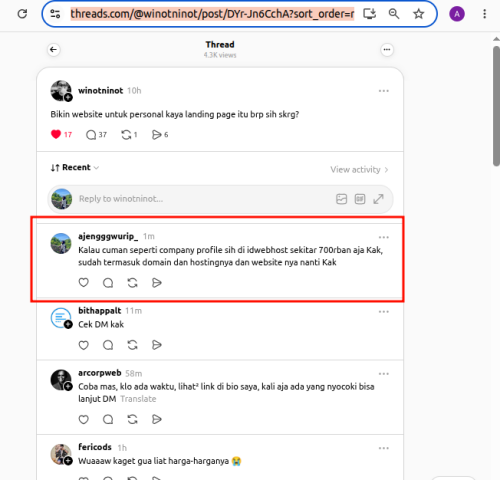
Task: Open the zoom magnifier icon in address bar
Action: tap(394, 14)
